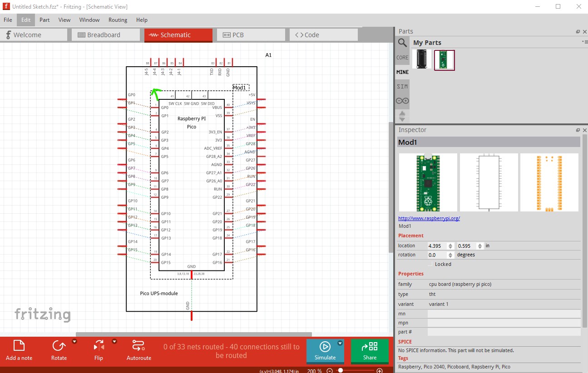Adjust the location X spinner arrows
588x373 pixels.
(x=450, y=246)
